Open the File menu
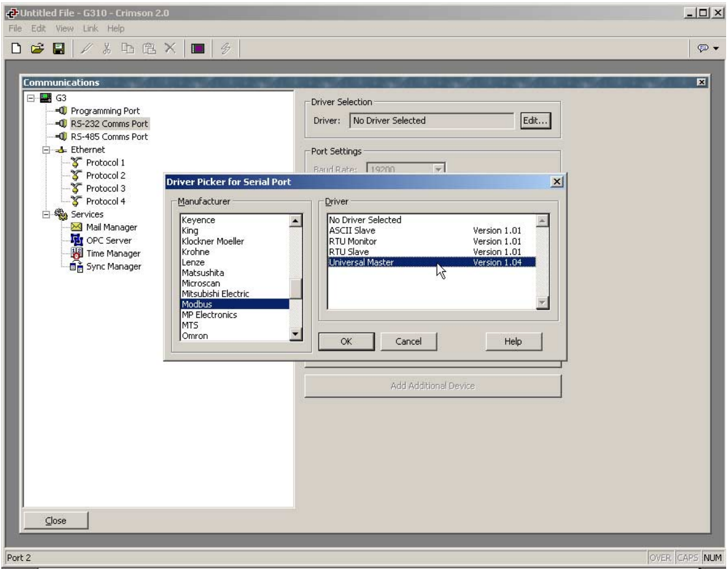This screenshot has height=569, width=728. pos(16,29)
